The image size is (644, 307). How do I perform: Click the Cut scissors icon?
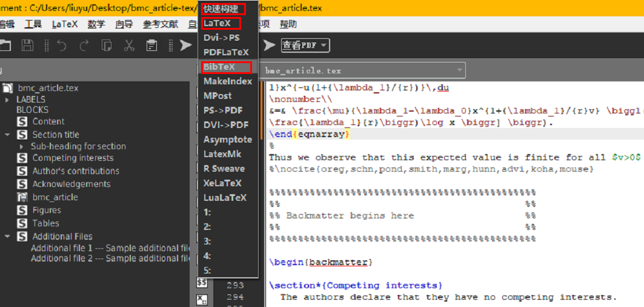(130, 45)
